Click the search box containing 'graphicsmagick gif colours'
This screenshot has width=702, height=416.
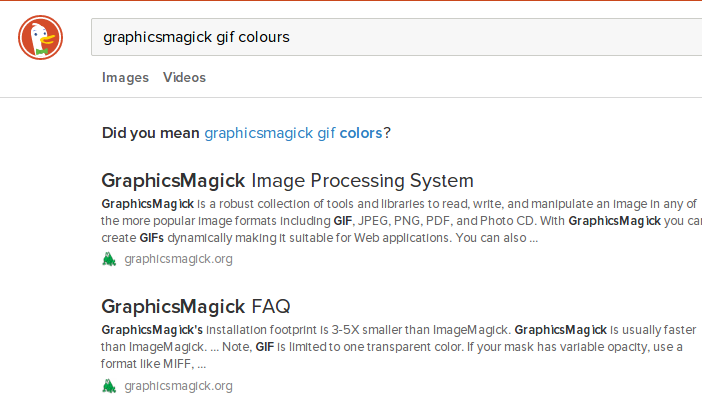coord(397,37)
